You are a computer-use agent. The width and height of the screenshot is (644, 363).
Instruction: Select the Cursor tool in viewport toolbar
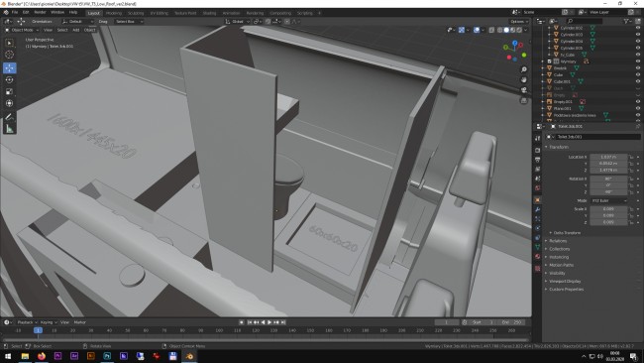click(10, 55)
